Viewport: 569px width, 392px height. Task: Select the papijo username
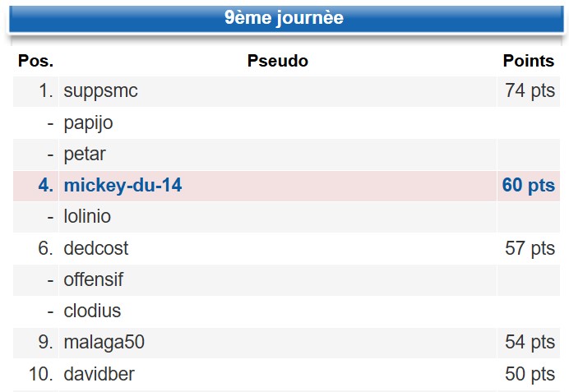click(88, 123)
